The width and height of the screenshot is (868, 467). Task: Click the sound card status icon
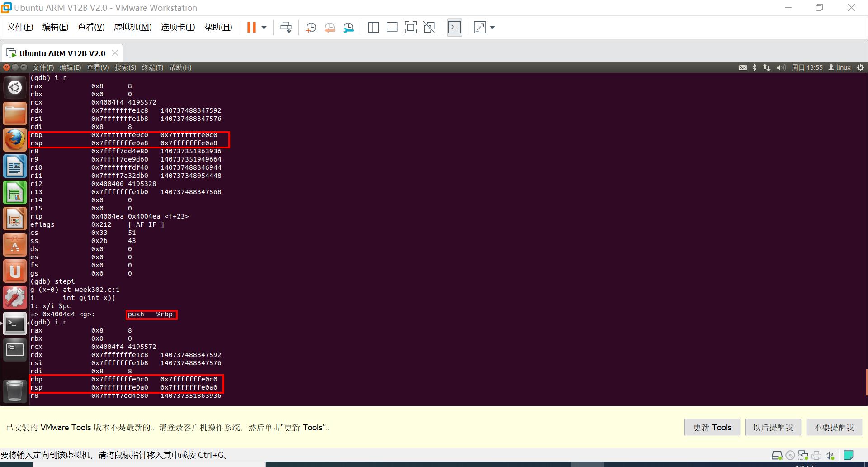[830, 455]
